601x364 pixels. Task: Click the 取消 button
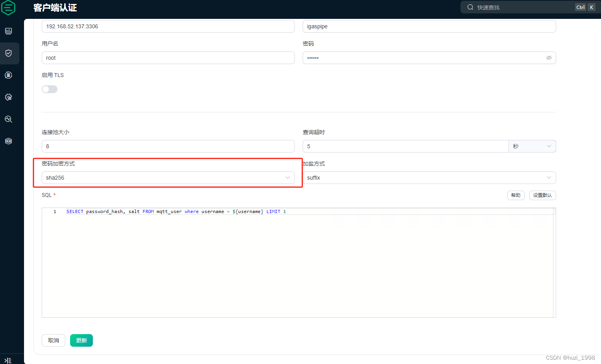click(54, 340)
